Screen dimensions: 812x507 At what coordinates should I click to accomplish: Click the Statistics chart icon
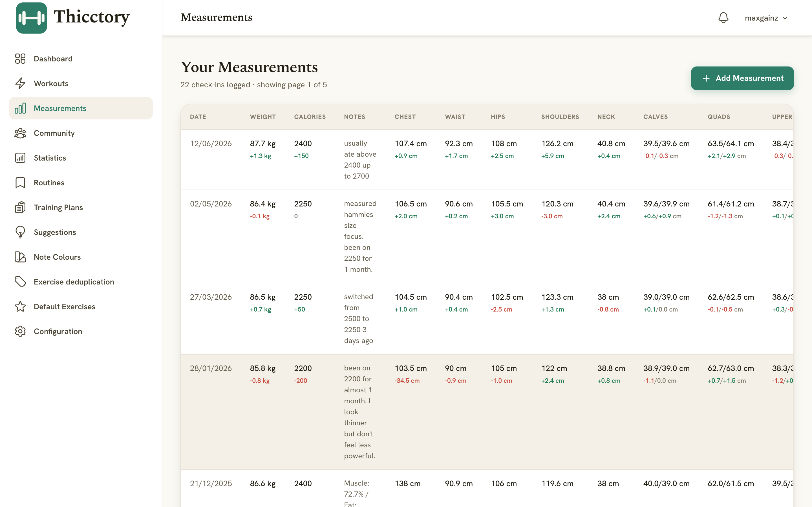point(20,158)
